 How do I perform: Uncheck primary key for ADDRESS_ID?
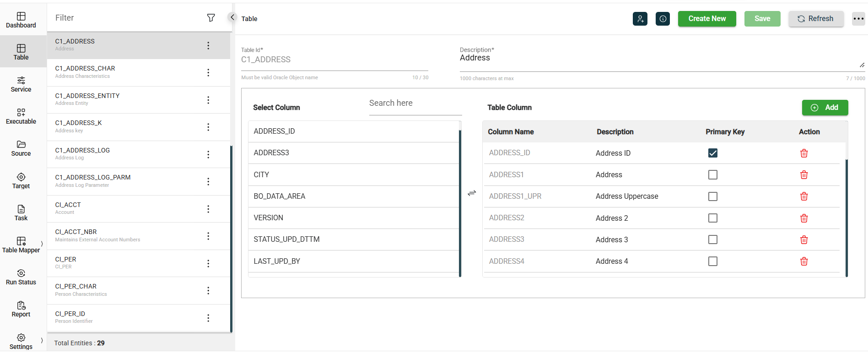pyautogui.click(x=712, y=153)
